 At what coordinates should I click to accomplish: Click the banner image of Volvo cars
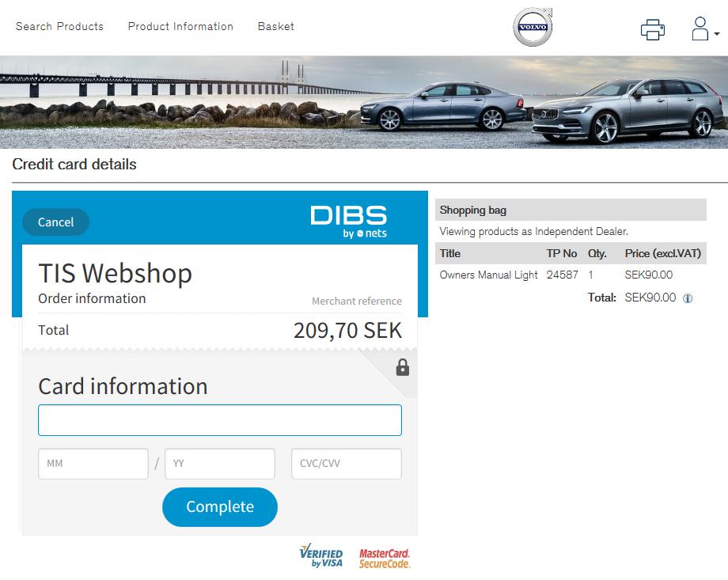tap(364, 102)
